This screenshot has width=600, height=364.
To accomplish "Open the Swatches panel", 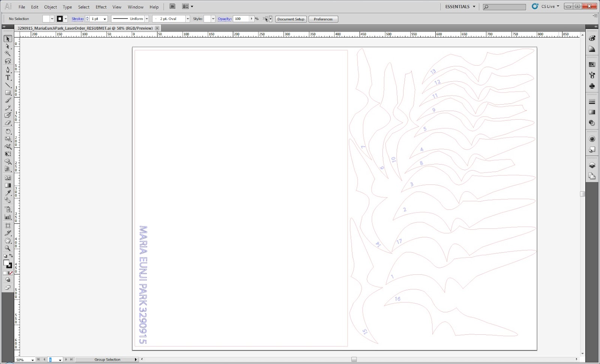I will click(592, 64).
